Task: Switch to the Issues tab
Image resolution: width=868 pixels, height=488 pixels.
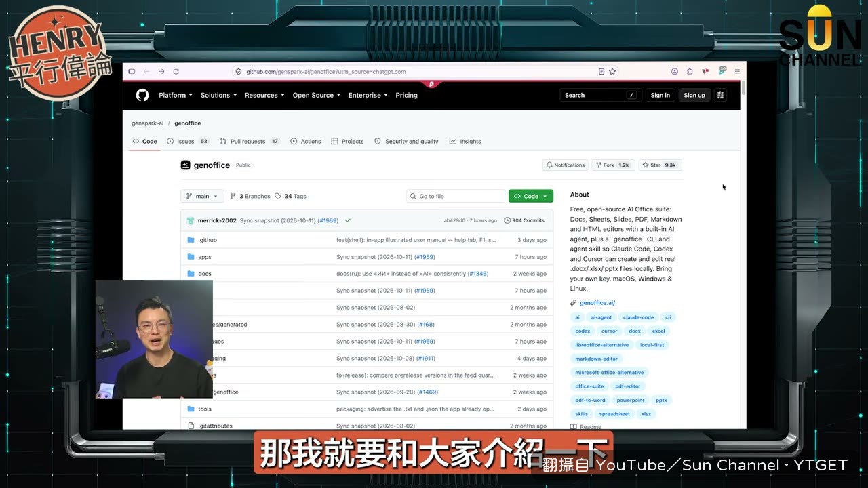Action: tap(188, 142)
